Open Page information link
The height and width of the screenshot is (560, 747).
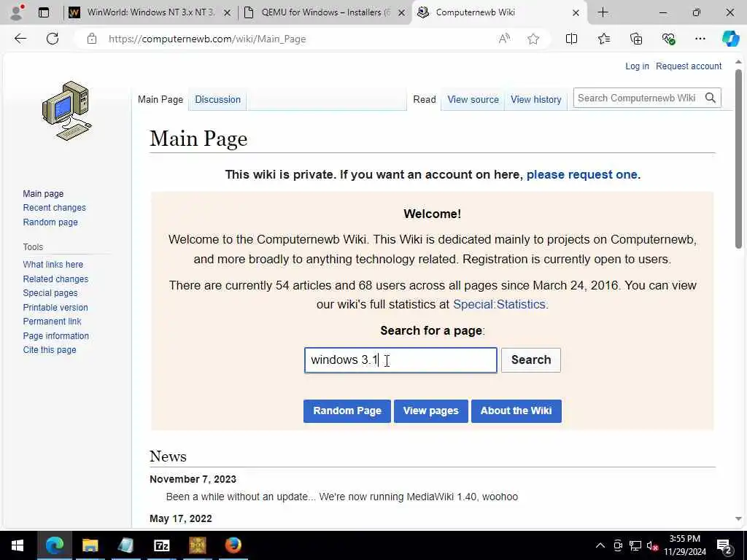point(55,335)
